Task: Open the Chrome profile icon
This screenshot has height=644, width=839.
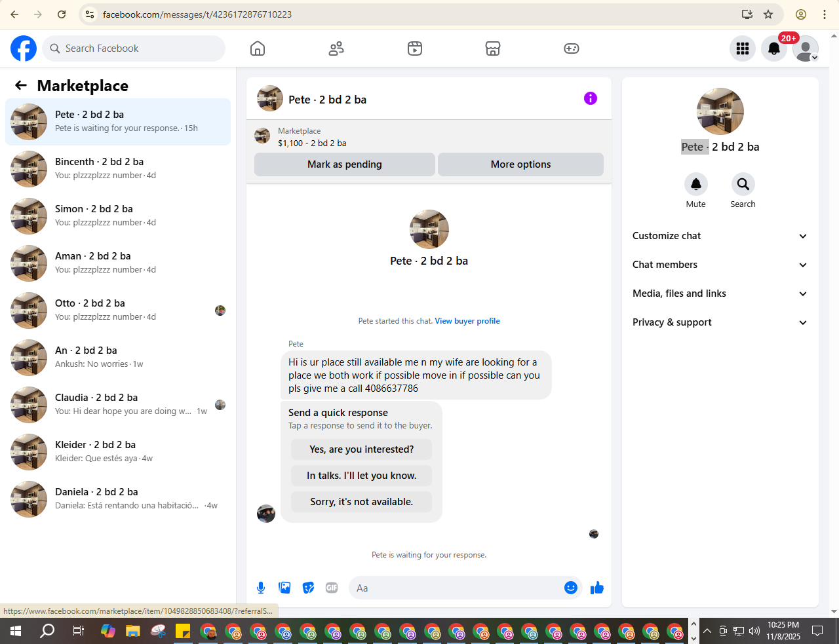Action: [x=801, y=14]
